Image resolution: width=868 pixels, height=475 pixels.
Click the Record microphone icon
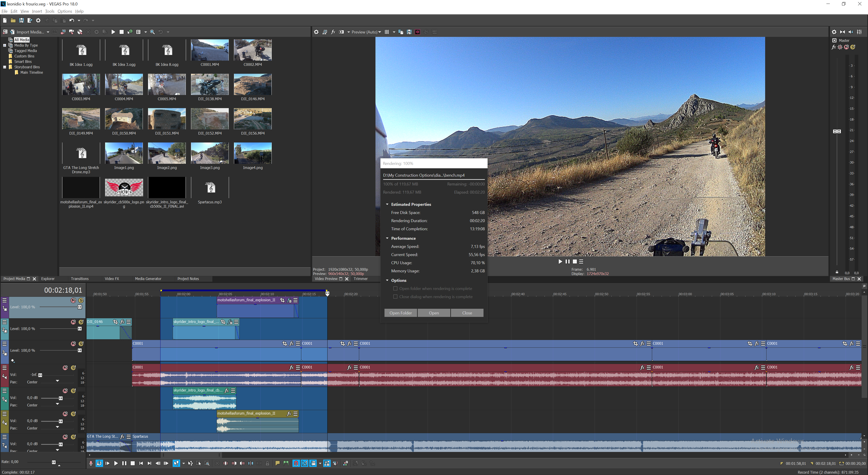pos(91,463)
